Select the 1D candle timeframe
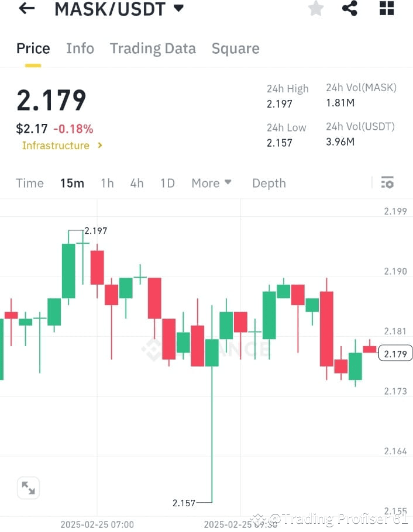The height and width of the screenshot is (532, 413). (167, 183)
